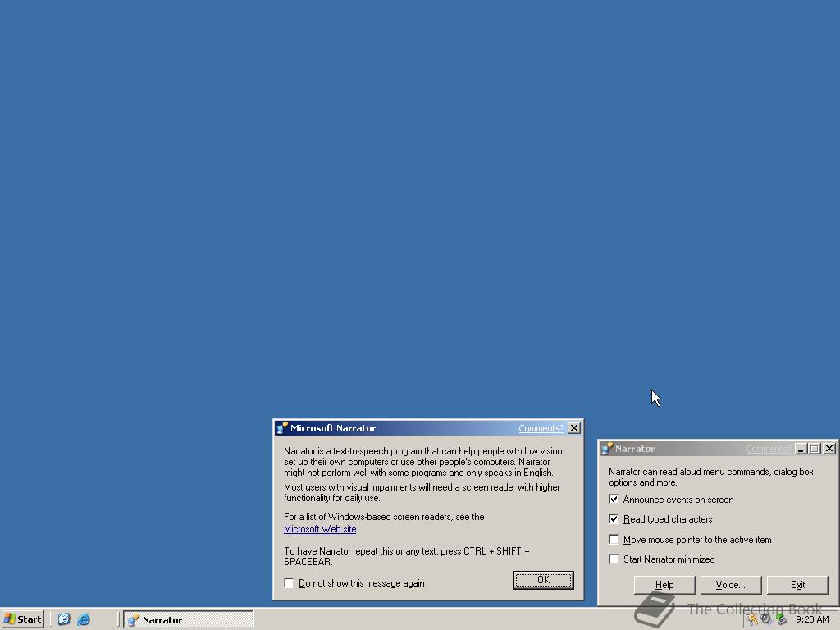Click the 9:20 AM taskbar clock
This screenshot has height=630, width=840.
point(812,619)
